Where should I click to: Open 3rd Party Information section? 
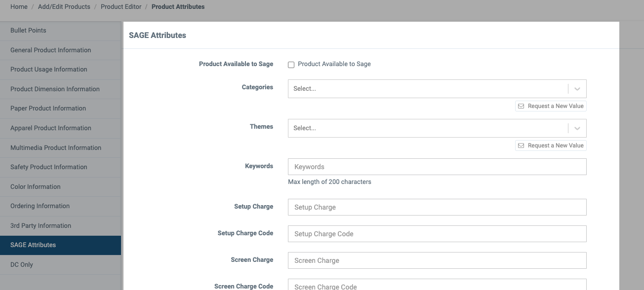[60, 226]
